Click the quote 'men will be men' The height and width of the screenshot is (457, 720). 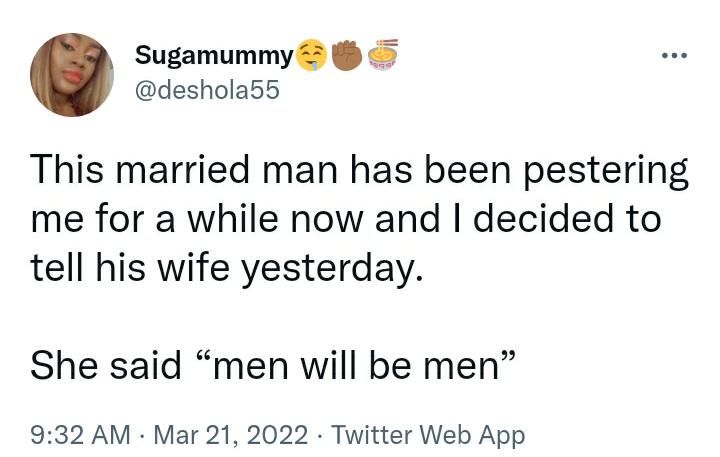(x=357, y=365)
